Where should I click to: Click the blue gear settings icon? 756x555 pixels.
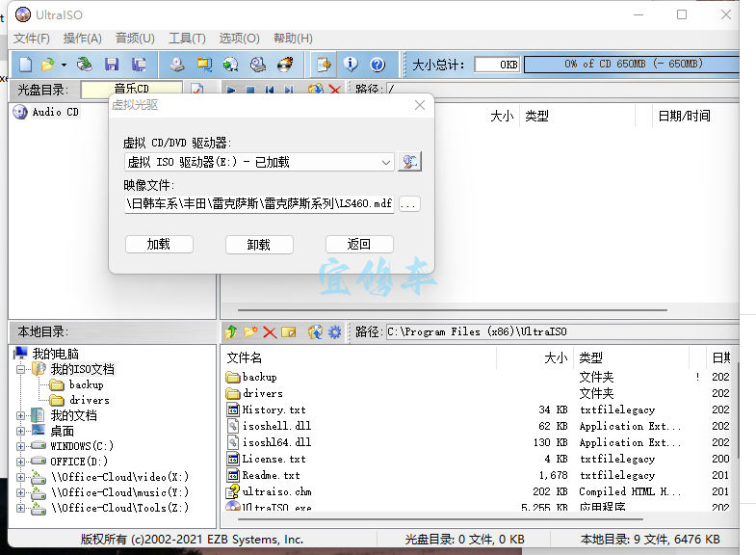[x=334, y=331]
